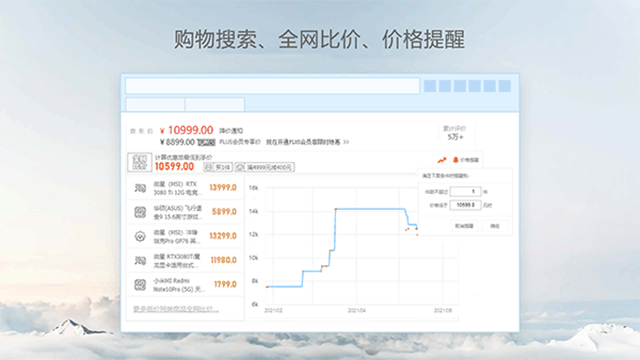Open the MSI 冲锋坦克Pro GP76 listing
Image resolution: width=640 pixels, height=360 pixels.
pos(178,236)
